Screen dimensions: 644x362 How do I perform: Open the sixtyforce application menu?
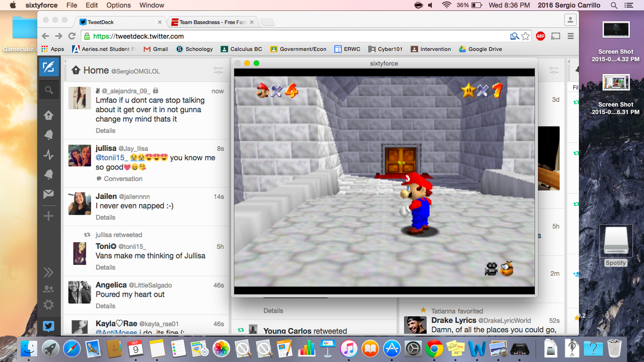(41, 5)
